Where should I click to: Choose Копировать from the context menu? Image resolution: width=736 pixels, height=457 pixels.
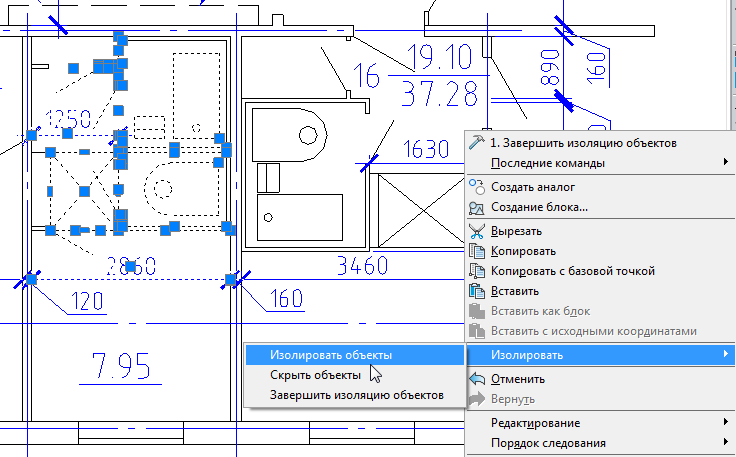pos(600,251)
